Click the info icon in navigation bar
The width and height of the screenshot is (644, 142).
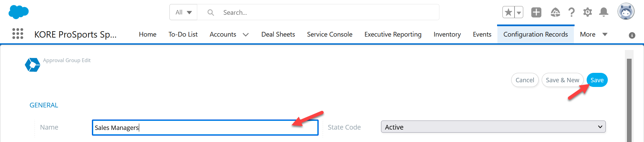[x=632, y=35]
